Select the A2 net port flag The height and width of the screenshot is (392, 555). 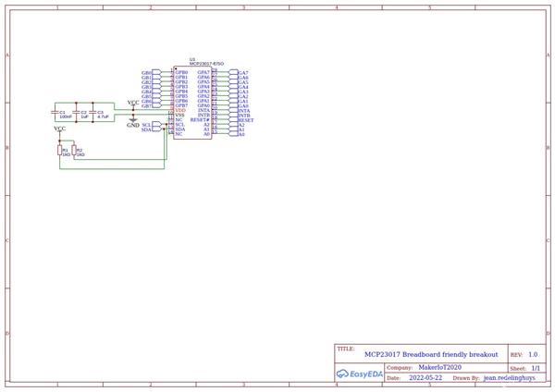(x=234, y=125)
